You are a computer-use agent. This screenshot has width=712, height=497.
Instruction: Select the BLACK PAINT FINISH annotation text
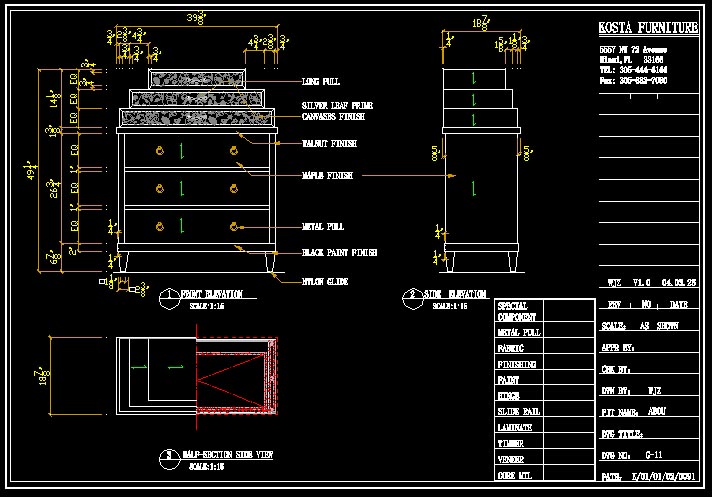339,252
